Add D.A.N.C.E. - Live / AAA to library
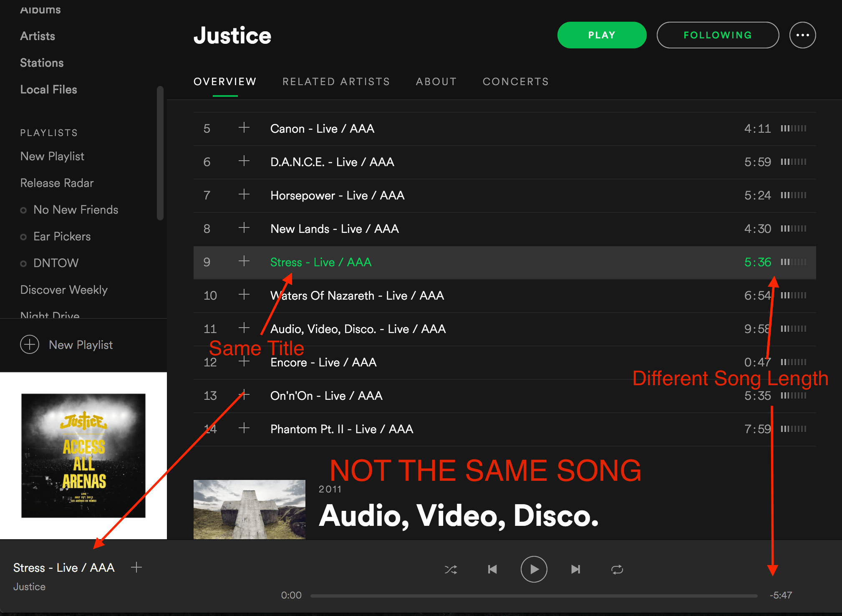Viewport: 842px width, 616px height. point(244,161)
